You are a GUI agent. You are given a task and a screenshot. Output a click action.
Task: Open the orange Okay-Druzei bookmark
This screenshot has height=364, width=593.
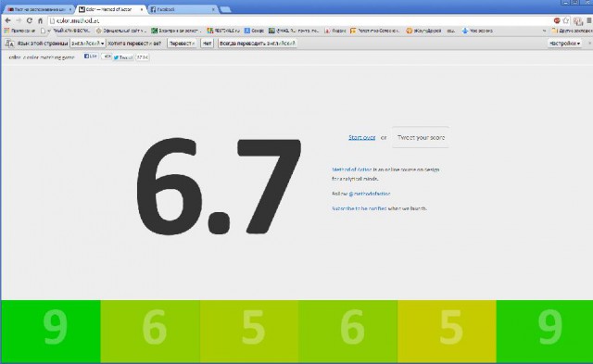tap(423, 31)
